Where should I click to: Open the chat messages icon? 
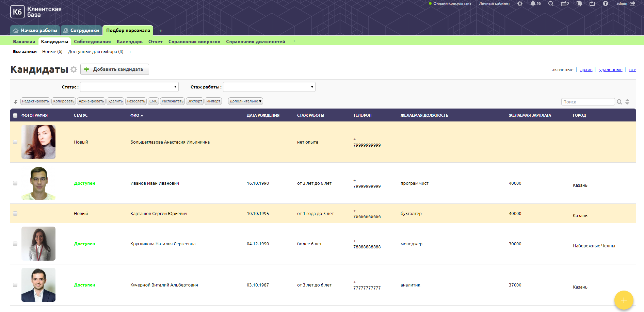(x=579, y=4)
